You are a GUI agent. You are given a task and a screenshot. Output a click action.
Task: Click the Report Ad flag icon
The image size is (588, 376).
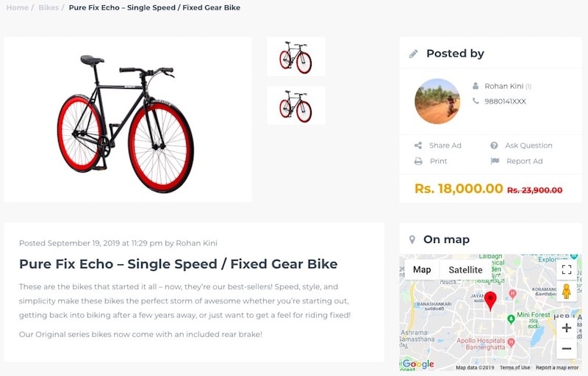click(x=495, y=161)
